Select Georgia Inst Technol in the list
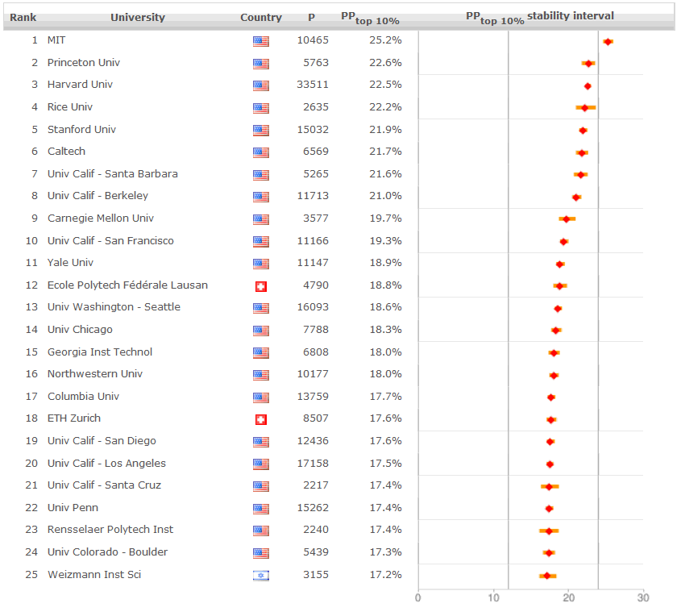 (x=100, y=352)
